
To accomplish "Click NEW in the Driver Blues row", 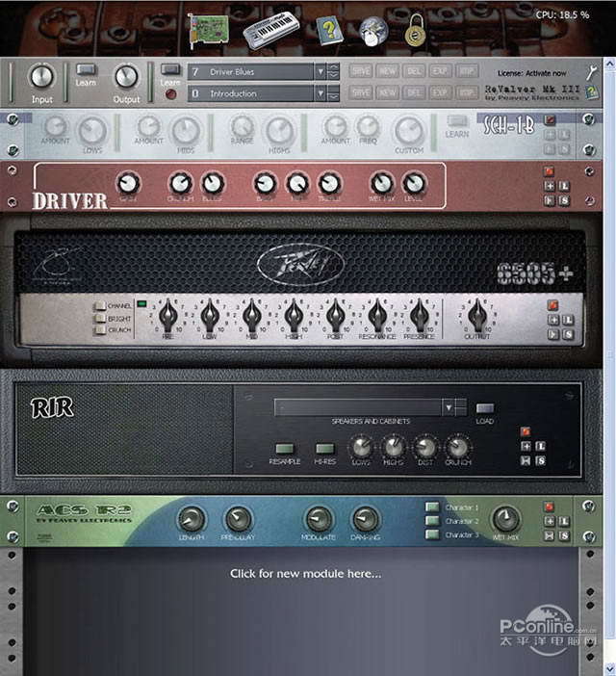I will point(387,71).
